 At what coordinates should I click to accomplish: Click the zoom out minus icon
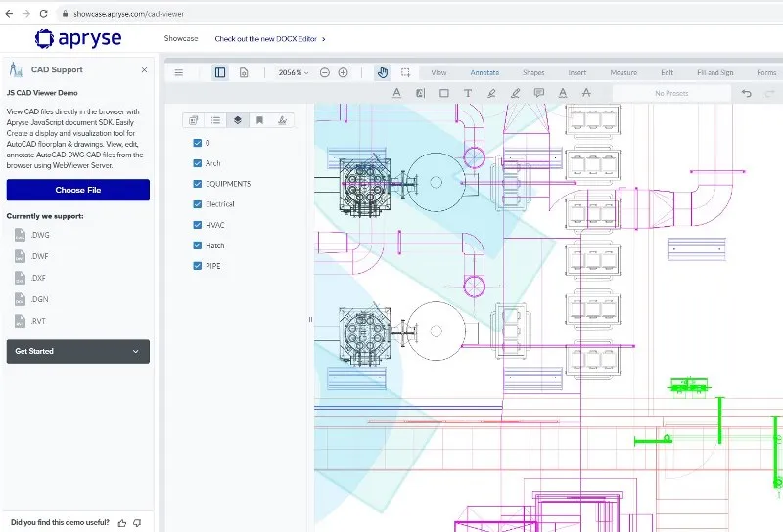(x=325, y=72)
